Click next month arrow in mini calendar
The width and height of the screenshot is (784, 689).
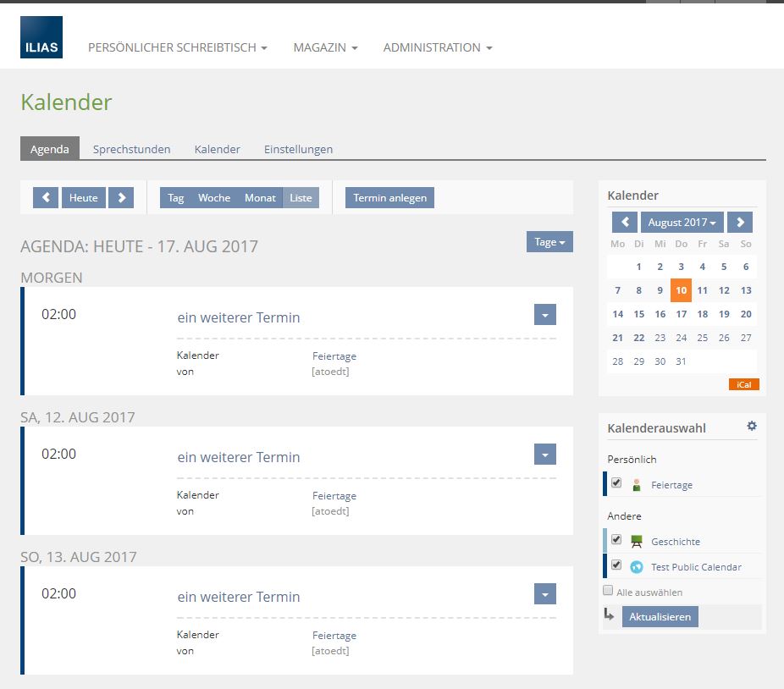pyautogui.click(x=739, y=223)
